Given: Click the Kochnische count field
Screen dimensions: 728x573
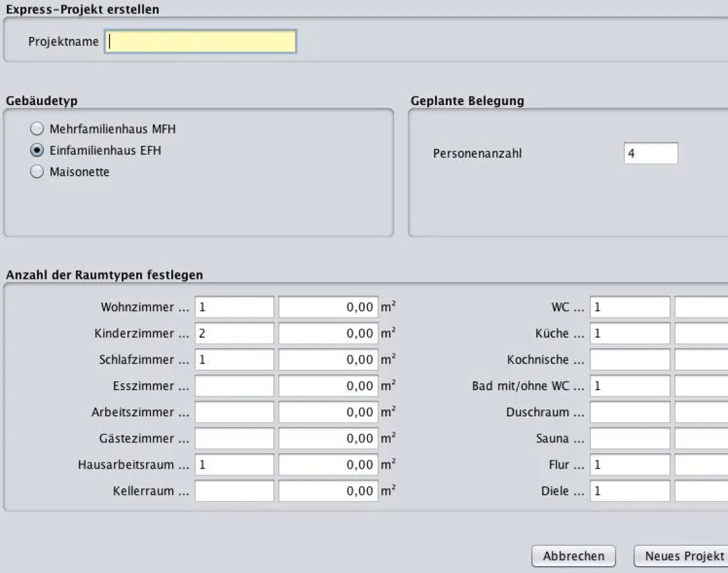Looking at the screenshot, I should [630, 360].
